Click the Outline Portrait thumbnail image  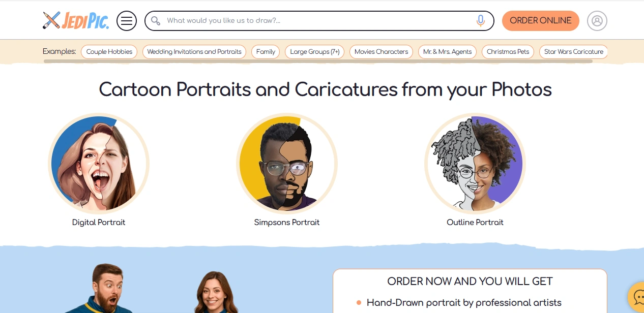475,164
